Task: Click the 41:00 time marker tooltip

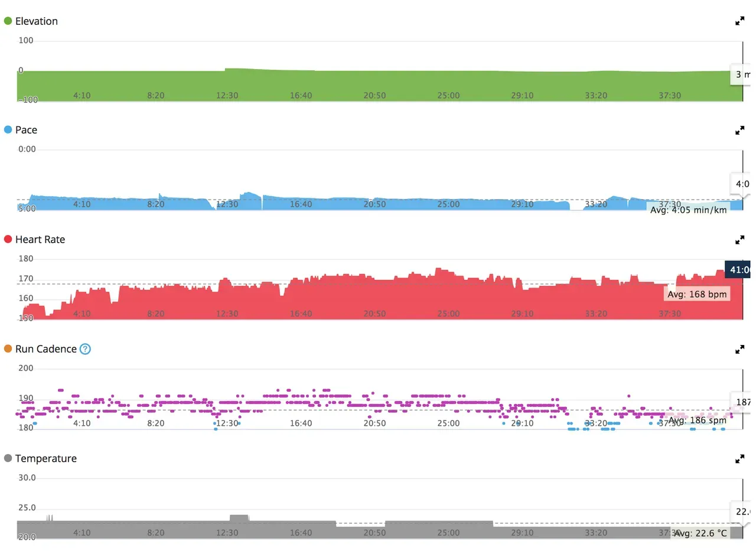Action: tap(740, 269)
